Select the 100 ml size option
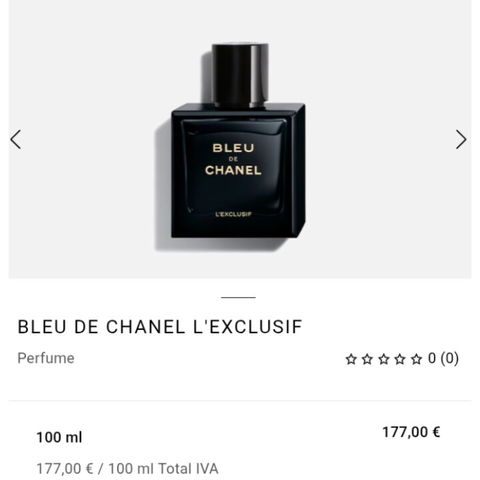This screenshot has height=480, width=480. click(x=59, y=437)
